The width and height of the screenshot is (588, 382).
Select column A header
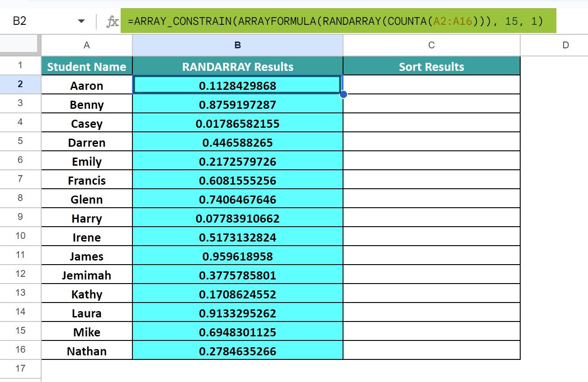click(87, 45)
